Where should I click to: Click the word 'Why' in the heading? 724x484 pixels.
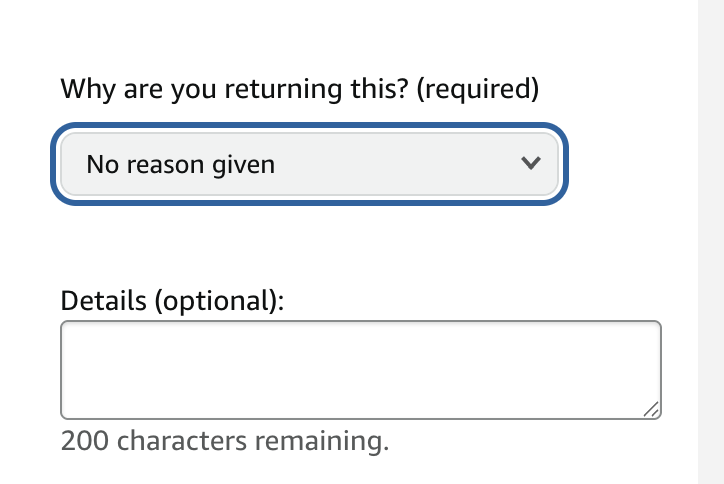[88, 89]
